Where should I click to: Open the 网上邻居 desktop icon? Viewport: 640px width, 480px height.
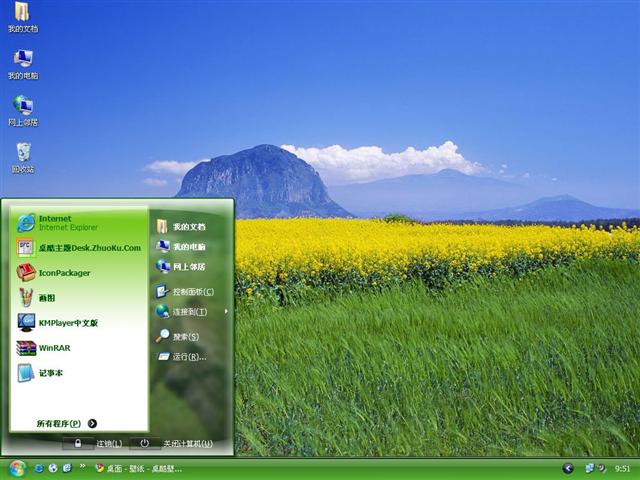coord(23,111)
